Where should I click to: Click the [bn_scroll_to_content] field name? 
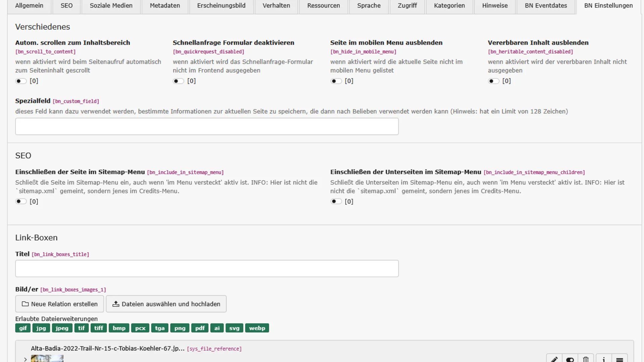point(45,52)
